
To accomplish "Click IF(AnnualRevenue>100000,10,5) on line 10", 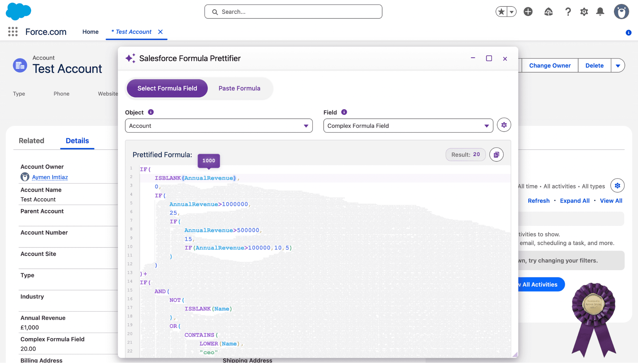I will [x=238, y=248].
